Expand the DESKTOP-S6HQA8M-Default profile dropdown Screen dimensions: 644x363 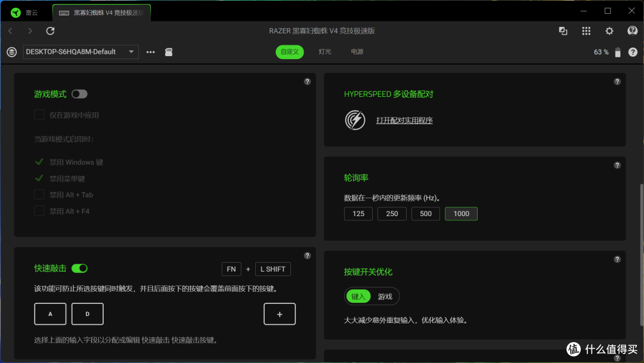[81, 52]
